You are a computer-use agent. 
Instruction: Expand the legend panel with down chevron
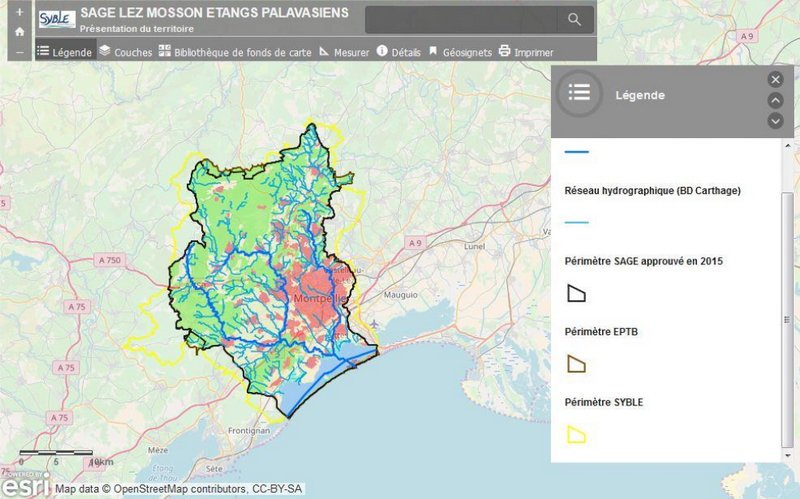pos(776,121)
